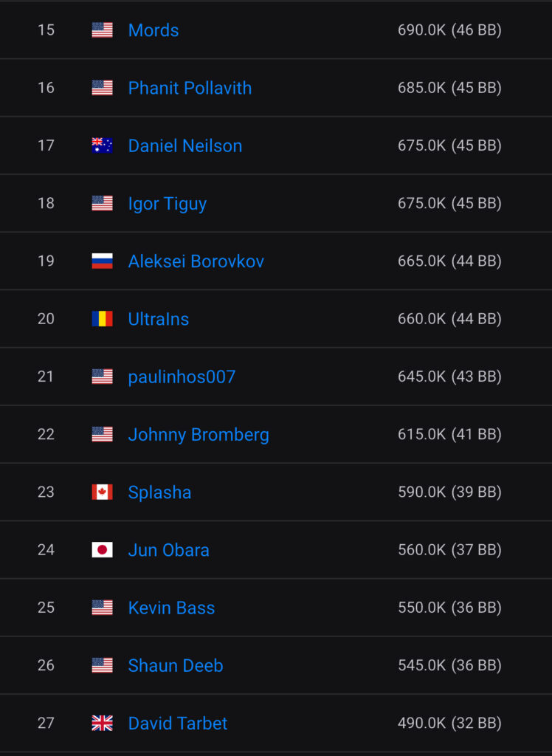This screenshot has width=552, height=756.
Task: Click the Aleksei Borovkov player name
Action: coord(196,261)
